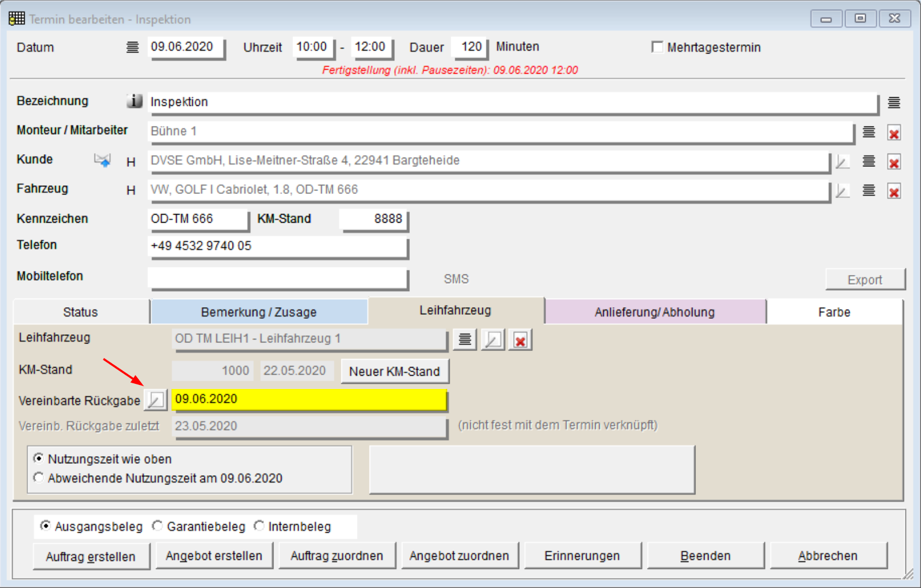The image size is (921, 588).
Task: Click the SMS label button
Action: tap(456, 279)
